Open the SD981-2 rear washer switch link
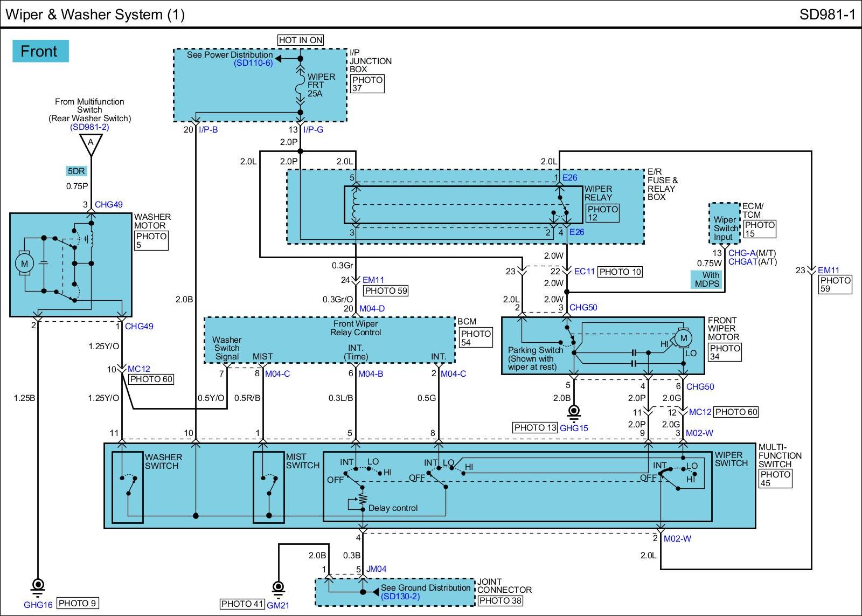862x616 pixels. tap(89, 127)
